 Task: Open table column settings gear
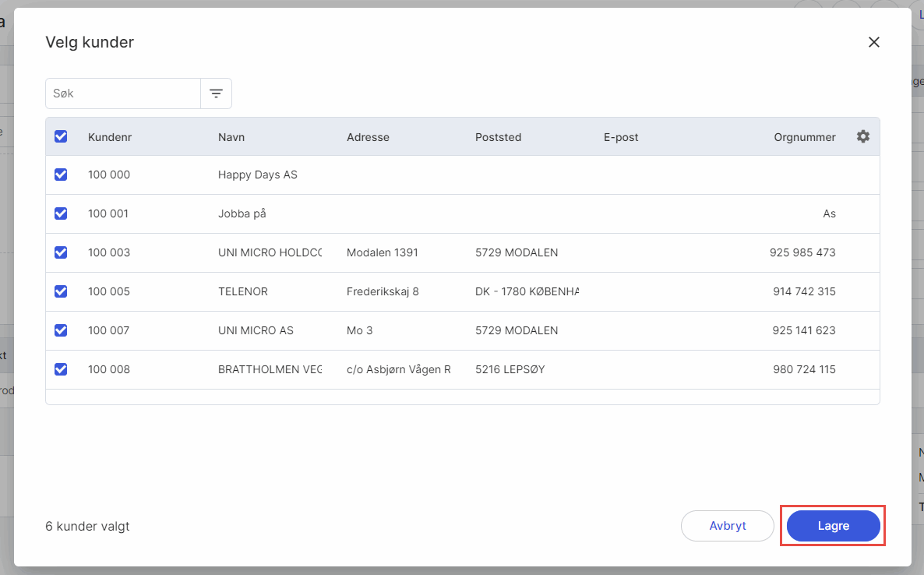862,136
